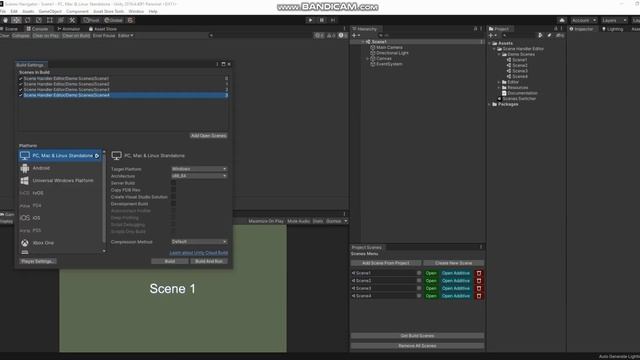This screenshot has height=360, width=640.
Task: Expand the Packages folder in Project
Action: (x=490, y=104)
